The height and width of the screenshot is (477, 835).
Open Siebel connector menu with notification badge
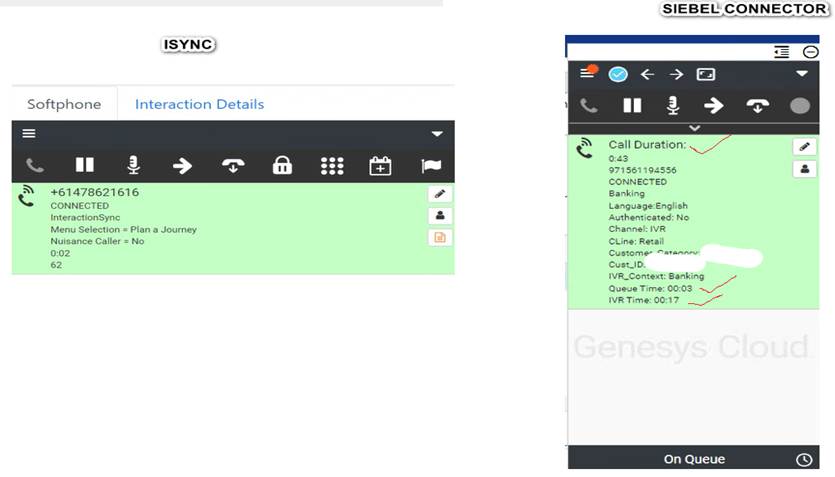[x=588, y=72]
